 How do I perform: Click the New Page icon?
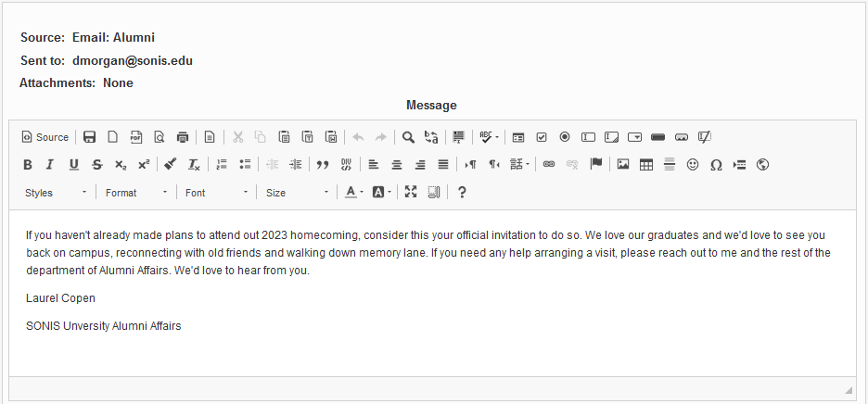pyautogui.click(x=112, y=137)
